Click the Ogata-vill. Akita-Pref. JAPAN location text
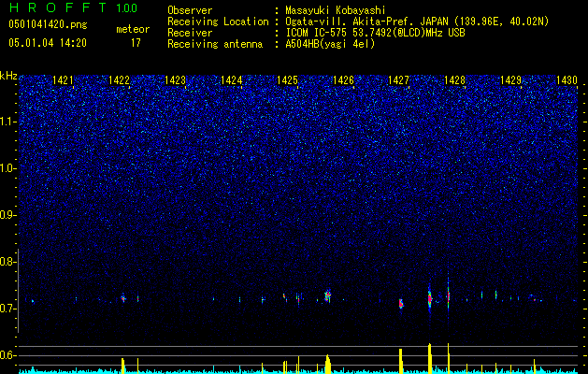The image size is (588, 374). click(x=417, y=22)
